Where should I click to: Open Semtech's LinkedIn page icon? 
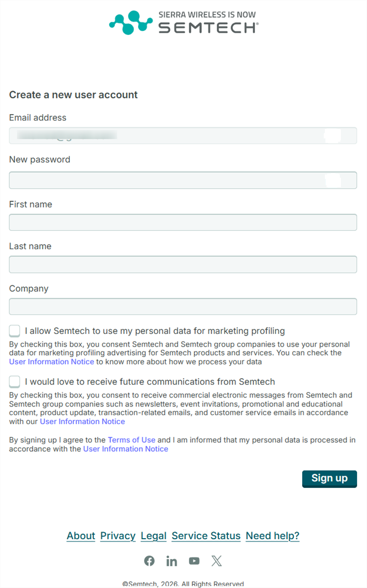pyautogui.click(x=172, y=561)
